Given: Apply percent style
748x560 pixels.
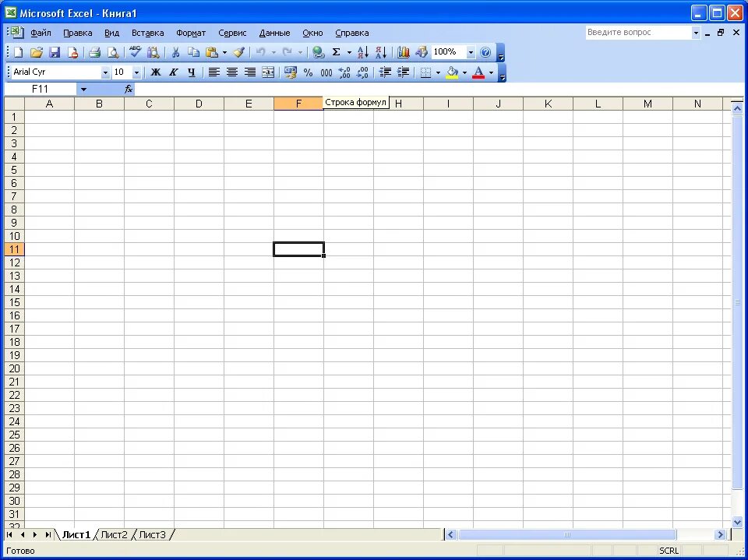Looking at the screenshot, I should pos(309,72).
